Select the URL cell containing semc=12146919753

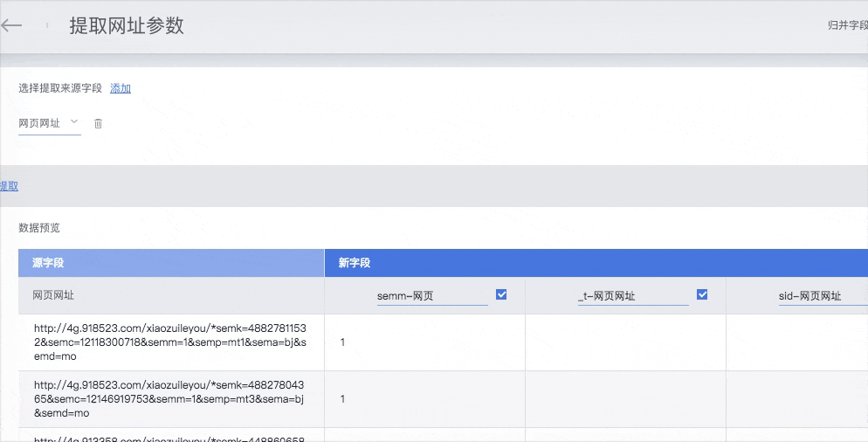point(171,399)
